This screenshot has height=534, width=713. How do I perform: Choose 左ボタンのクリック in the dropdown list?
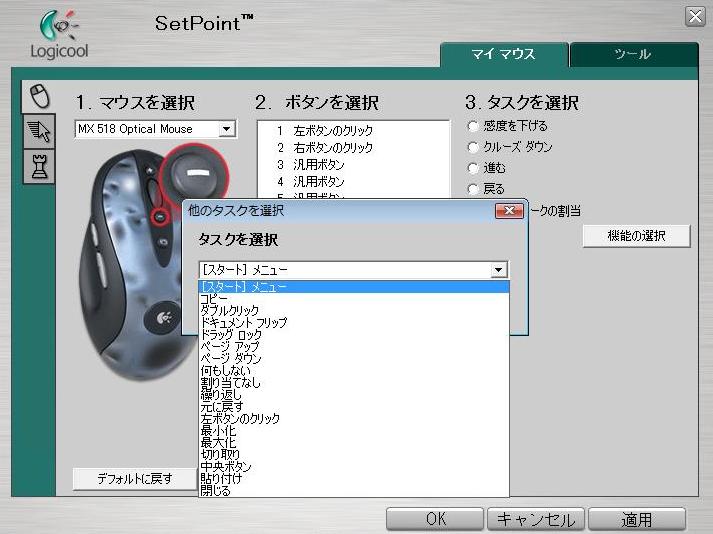click(354, 418)
